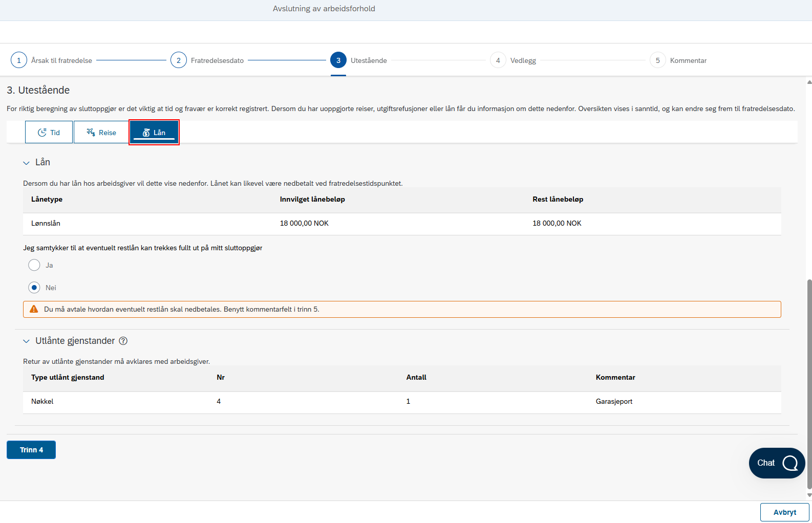Go to step 1 circle Årsak til fratredelse
This screenshot has height=523, width=812.
tap(19, 60)
